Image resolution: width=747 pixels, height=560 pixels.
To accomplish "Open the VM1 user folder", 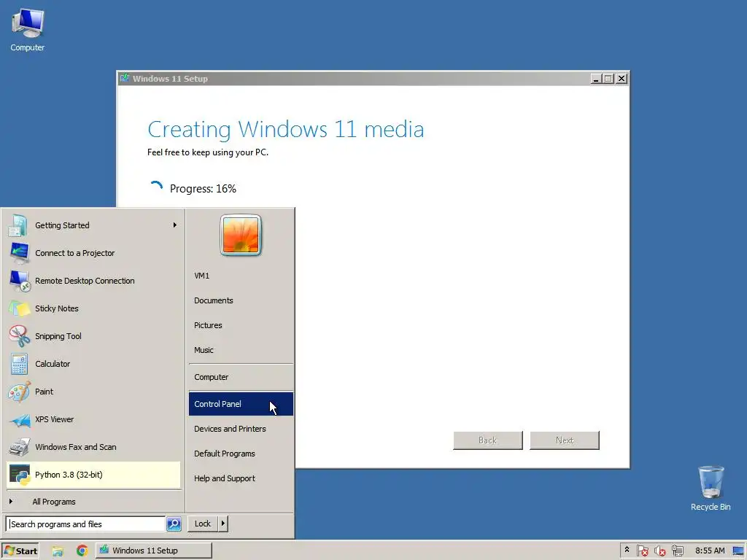I will coord(241,276).
